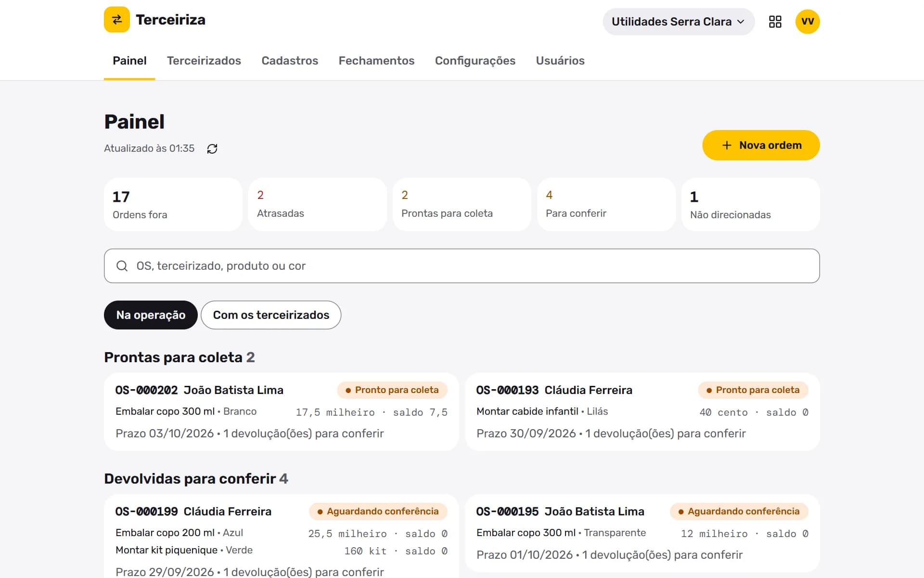The height and width of the screenshot is (578, 924).
Task: Open the VV user avatar menu
Action: click(808, 22)
